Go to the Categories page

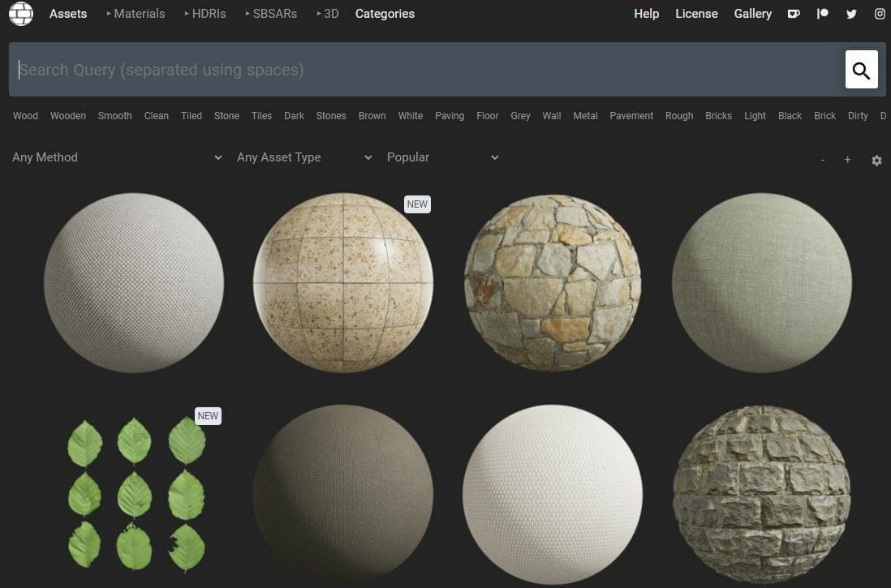[385, 13]
